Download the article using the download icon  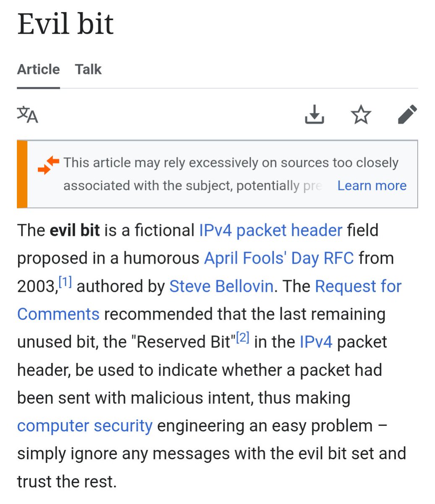click(x=314, y=115)
